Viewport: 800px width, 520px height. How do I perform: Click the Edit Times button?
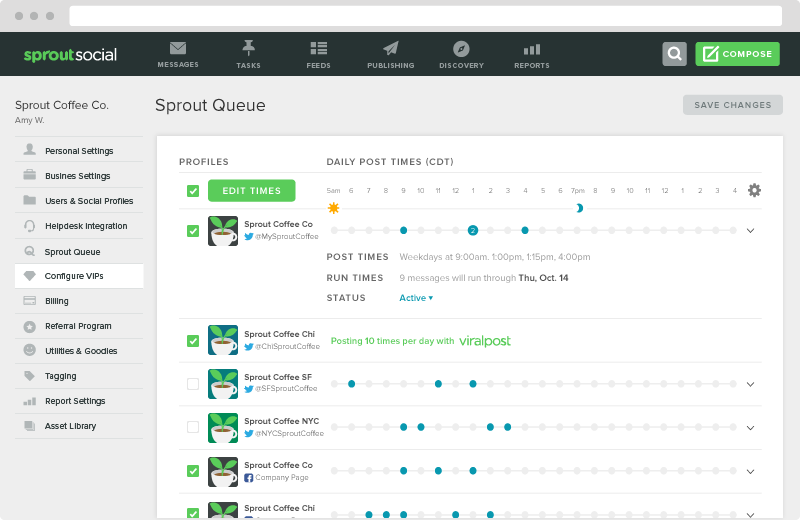(x=252, y=190)
